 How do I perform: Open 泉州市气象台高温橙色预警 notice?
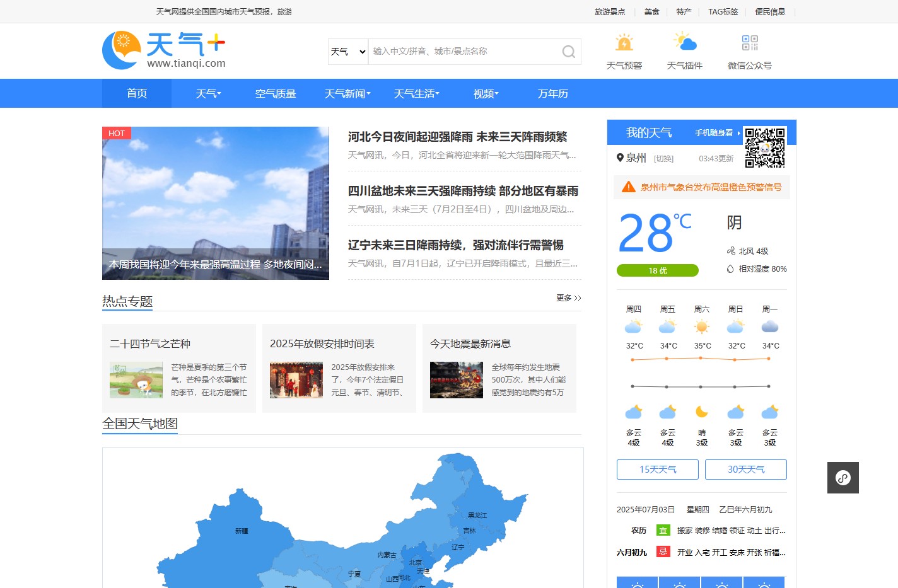coord(711,187)
